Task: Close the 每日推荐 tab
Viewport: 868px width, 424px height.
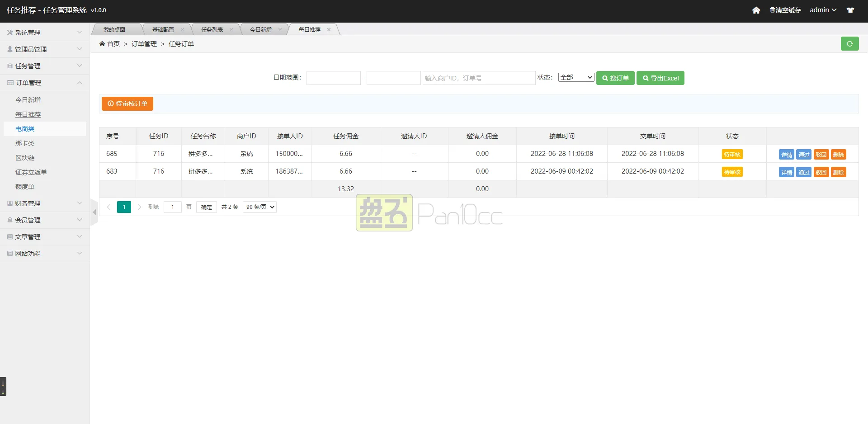Action: [x=329, y=29]
